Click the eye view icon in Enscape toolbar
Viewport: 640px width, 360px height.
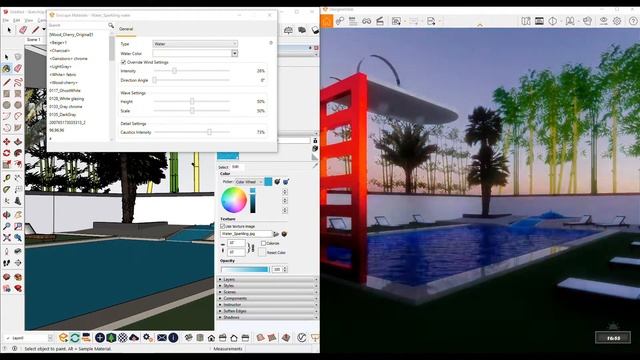click(604, 21)
